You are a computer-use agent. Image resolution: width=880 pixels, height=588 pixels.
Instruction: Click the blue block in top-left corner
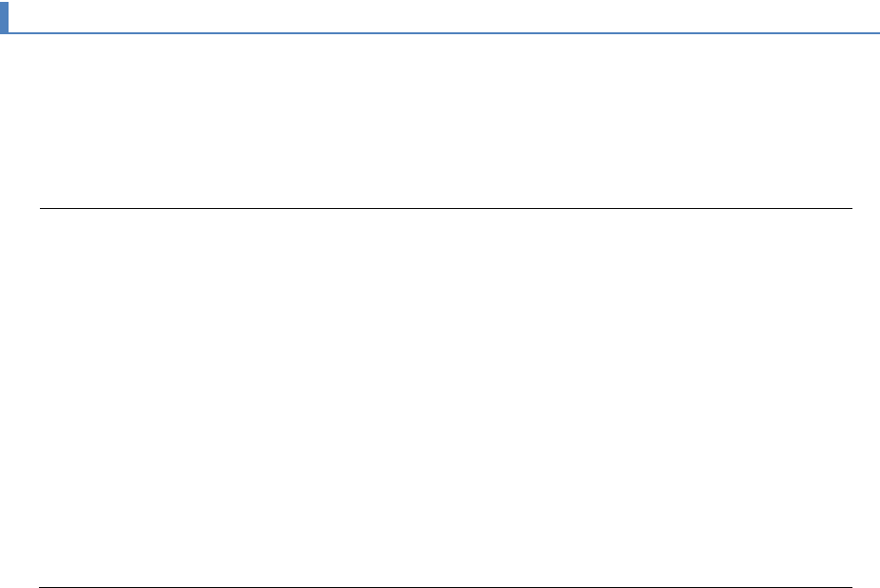click(x=4, y=17)
